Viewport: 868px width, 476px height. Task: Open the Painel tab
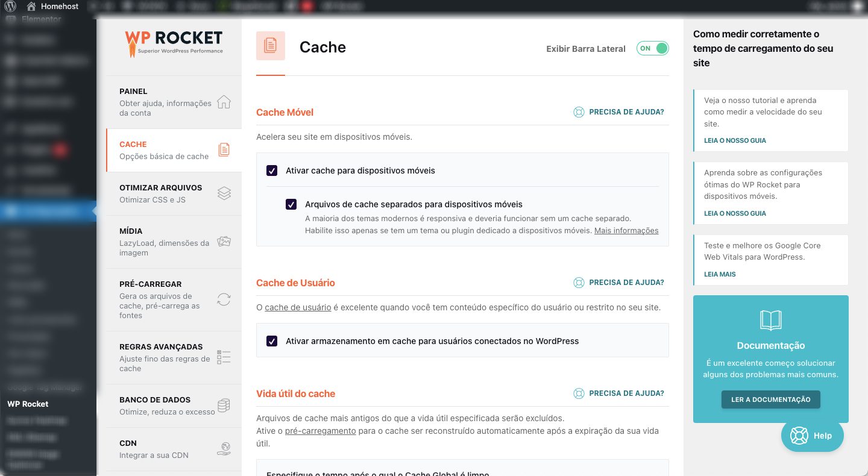(174, 102)
